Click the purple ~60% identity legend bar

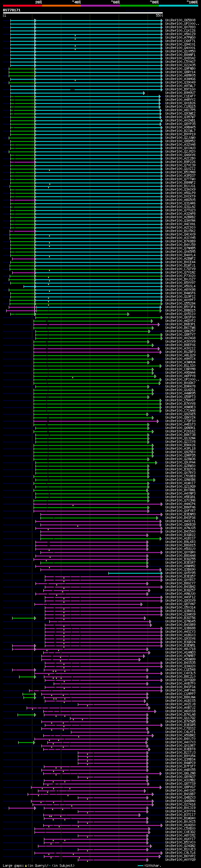[x=100, y=6]
